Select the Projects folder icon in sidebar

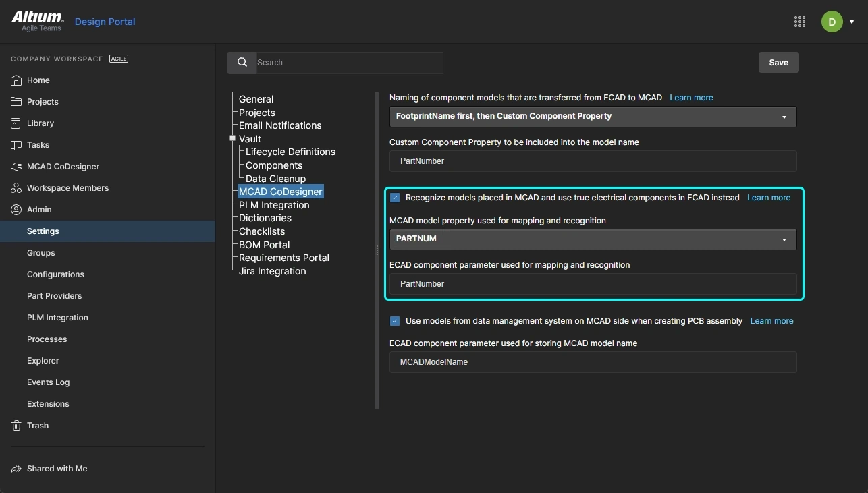tap(16, 101)
